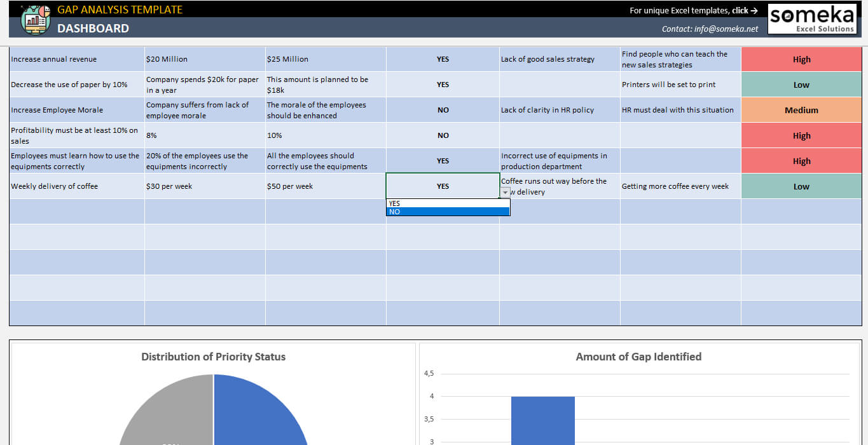The height and width of the screenshot is (445, 868).
Task: Click the "8%" current profitability cell
Action: (x=205, y=135)
